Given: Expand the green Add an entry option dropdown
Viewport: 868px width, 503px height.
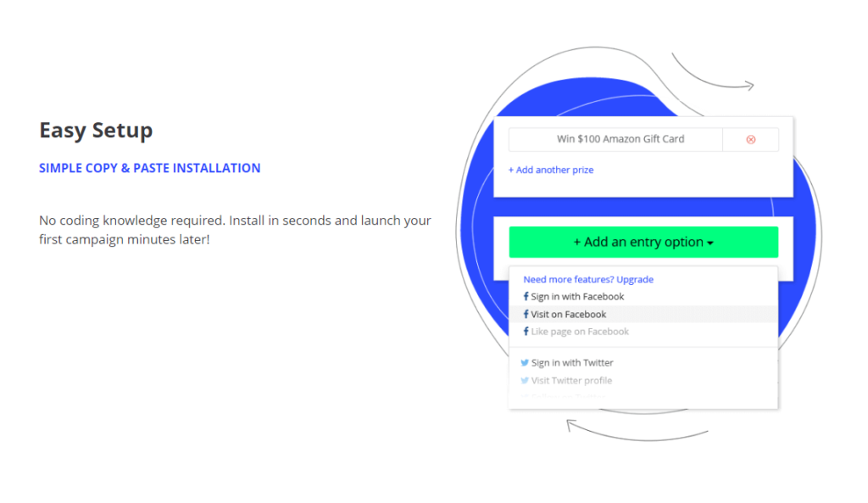Looking at the screenshot, I should [x=643, y=242].
